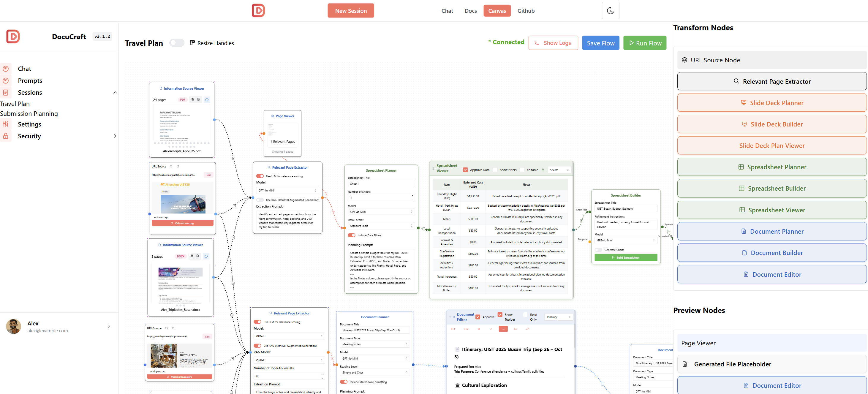The image size is (868, 394).
Task: Click refresh icon beside the uist.acm.org URL Source
Action: [x=171, y=167]
